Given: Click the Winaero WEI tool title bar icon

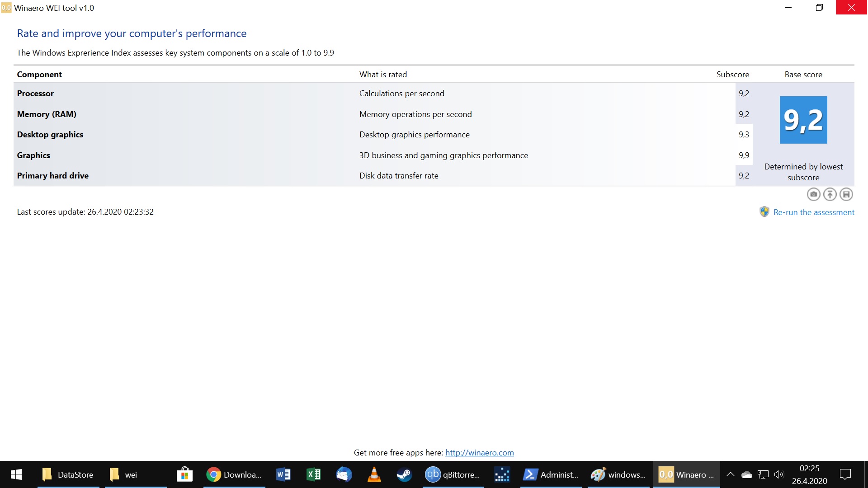Looking at the screenshot, I should (6, 7).
